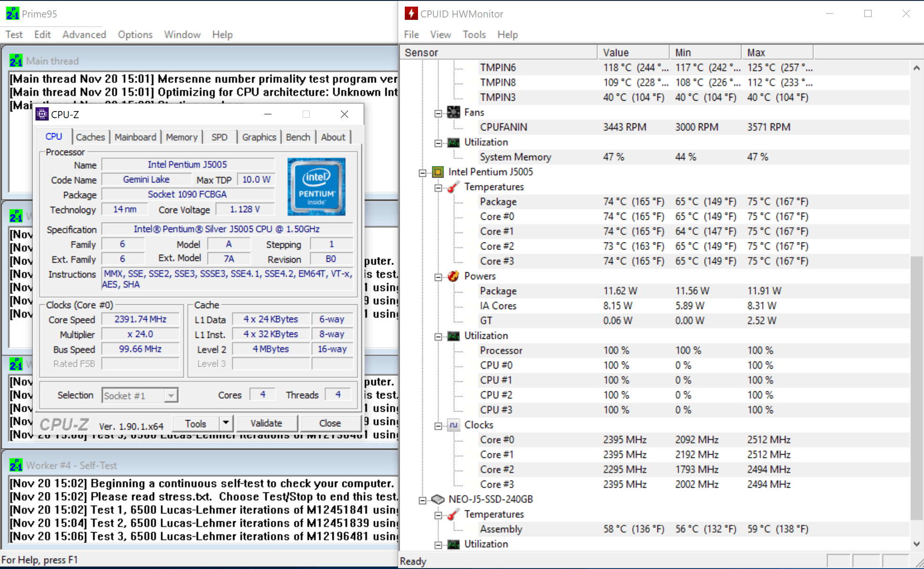Switch to the Graphics tab in CPU-Z
924x569 pixels.
259,137
